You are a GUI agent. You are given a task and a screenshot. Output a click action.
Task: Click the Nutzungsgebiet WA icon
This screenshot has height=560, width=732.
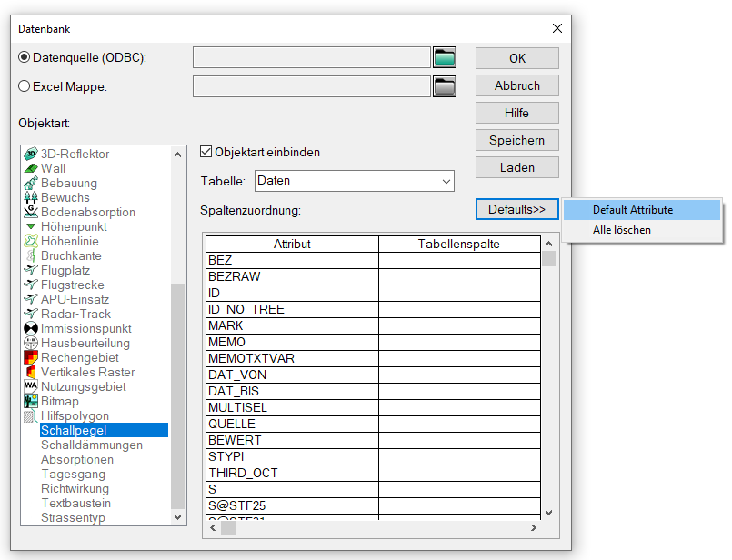click(31, 386)
